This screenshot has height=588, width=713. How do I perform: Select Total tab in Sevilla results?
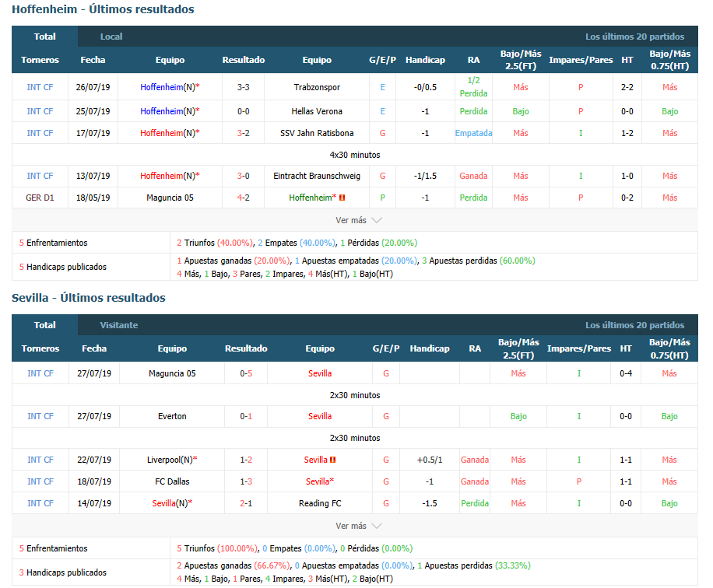pyautogui.click(x=44, y=325)
